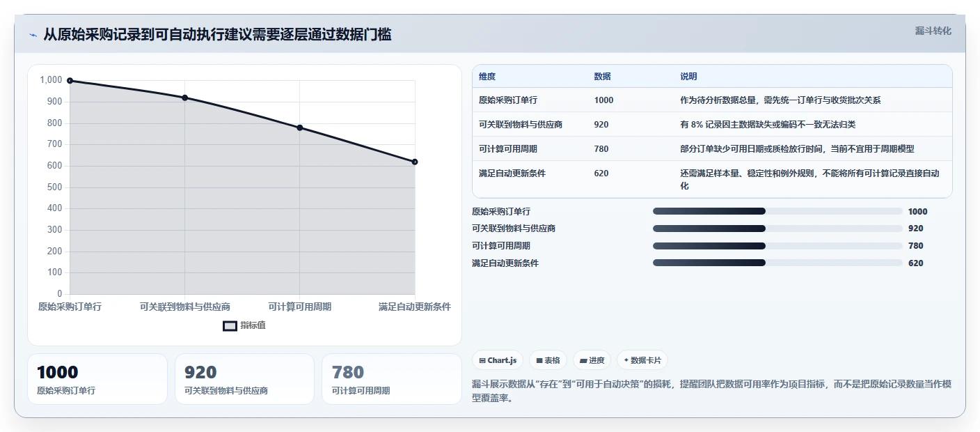
Task: Click table value 620
Action: click(601, 173)
